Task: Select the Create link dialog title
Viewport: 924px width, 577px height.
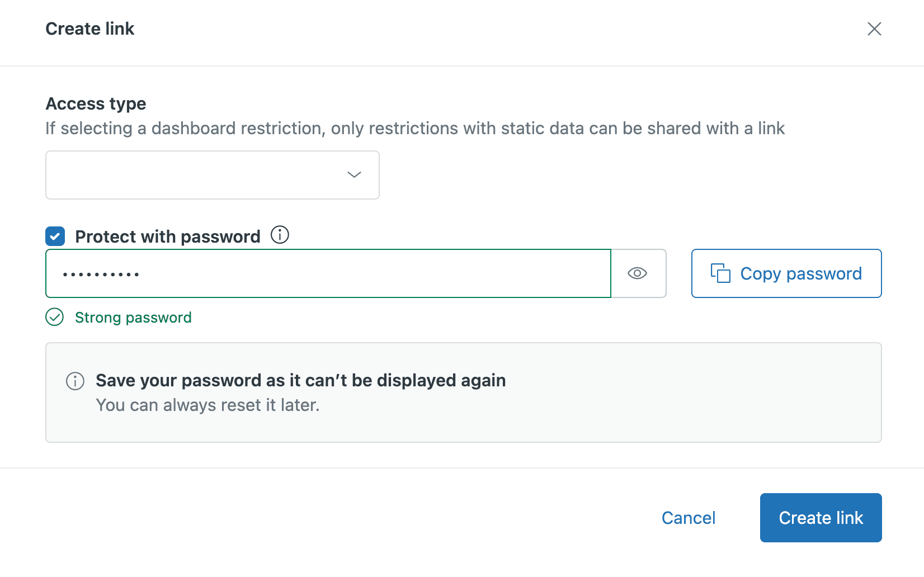Action: [89, 29]
